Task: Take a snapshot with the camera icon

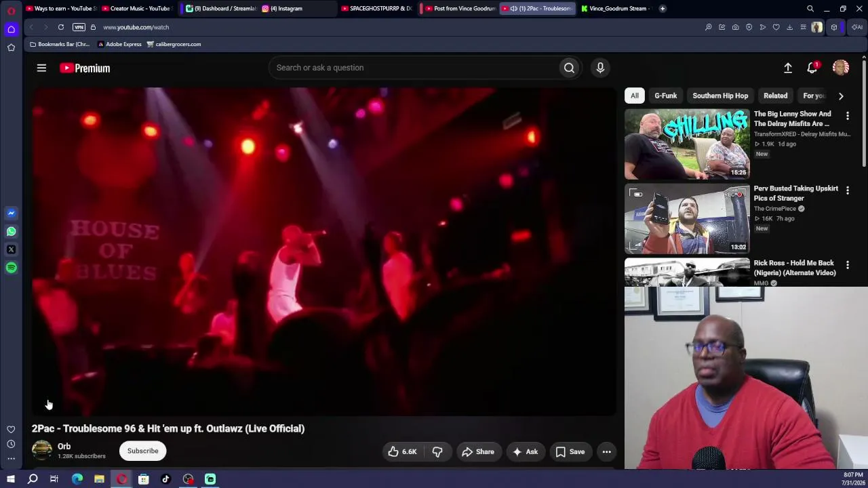Action: (735, 27)
